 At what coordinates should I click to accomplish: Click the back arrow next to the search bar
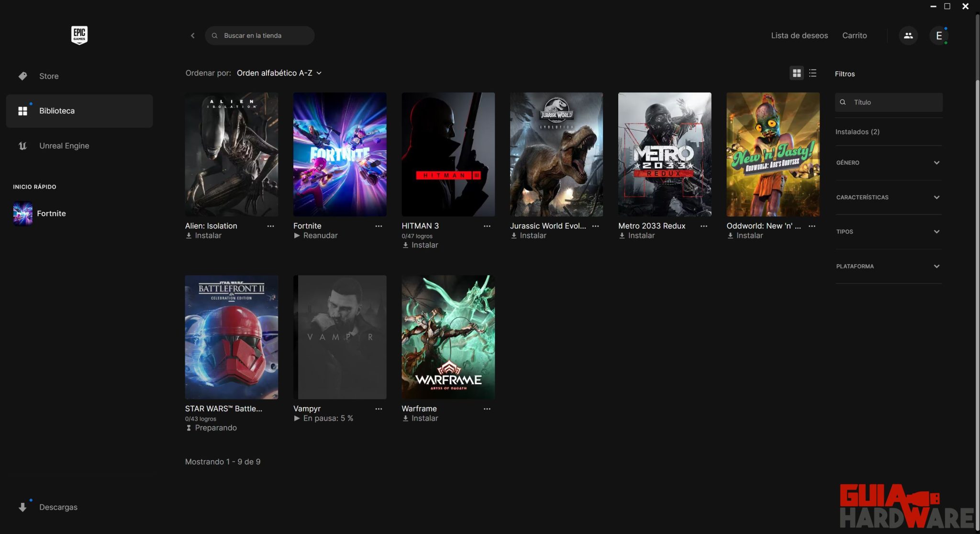tap(192, 35)
